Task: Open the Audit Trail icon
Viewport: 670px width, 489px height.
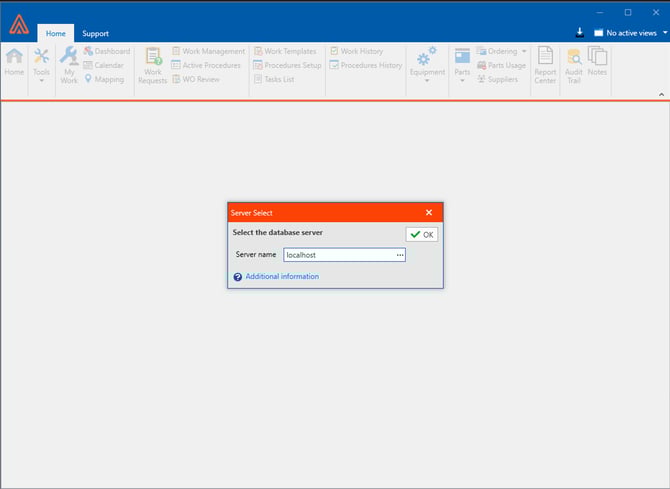Action: 574,63
